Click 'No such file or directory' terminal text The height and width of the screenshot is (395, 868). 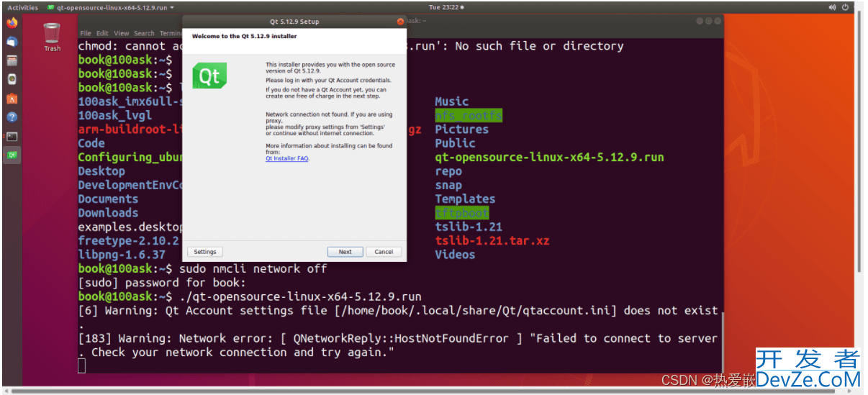[x=539, y=46]
